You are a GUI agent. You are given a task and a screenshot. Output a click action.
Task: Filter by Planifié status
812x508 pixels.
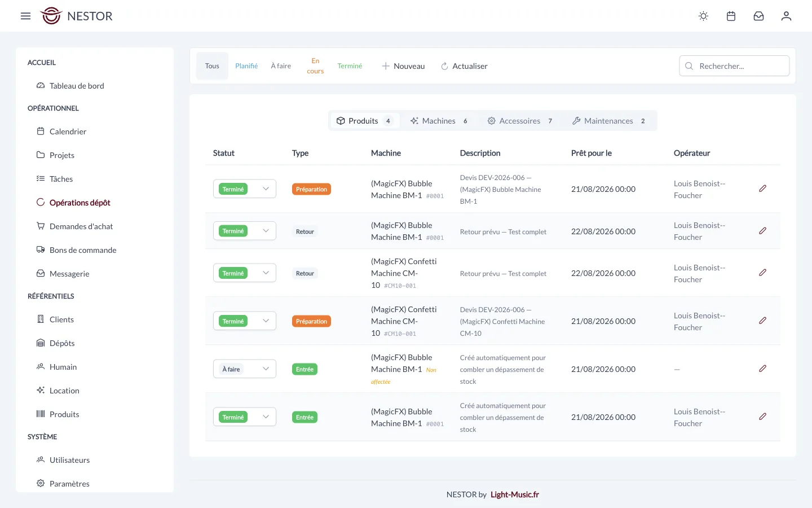coord(246,66)
